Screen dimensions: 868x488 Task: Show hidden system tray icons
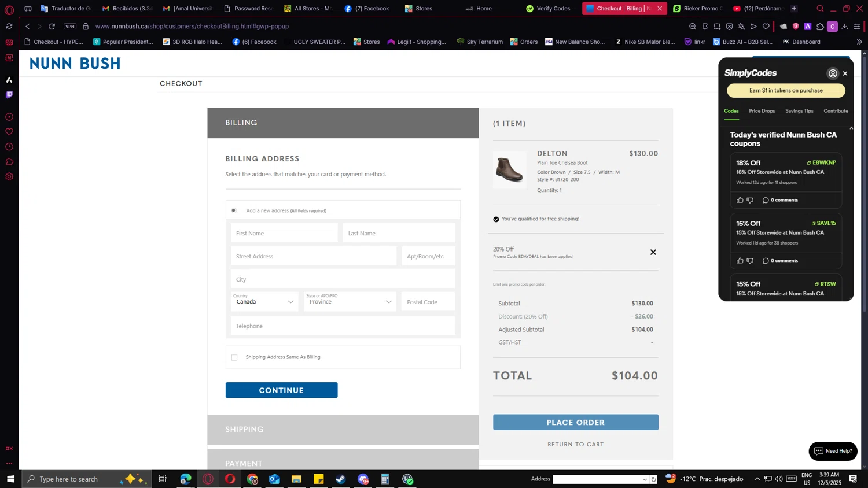[757, 479]
